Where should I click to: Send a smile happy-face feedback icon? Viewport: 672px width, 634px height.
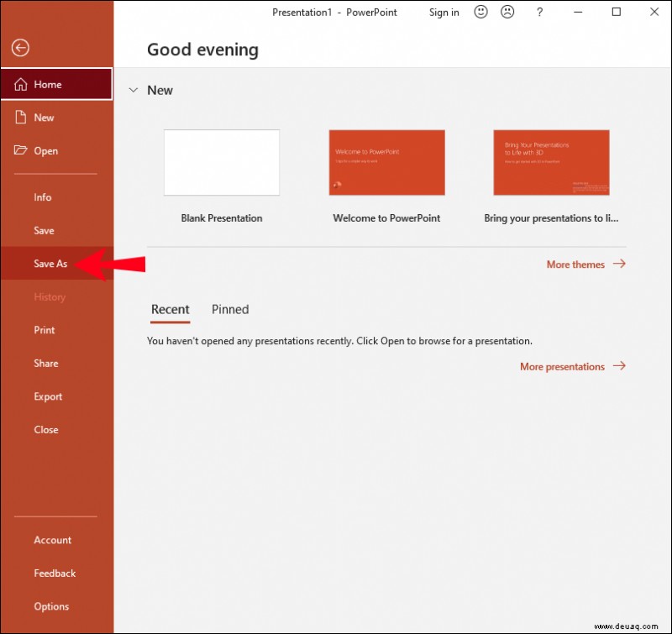(x=480, y=12)
